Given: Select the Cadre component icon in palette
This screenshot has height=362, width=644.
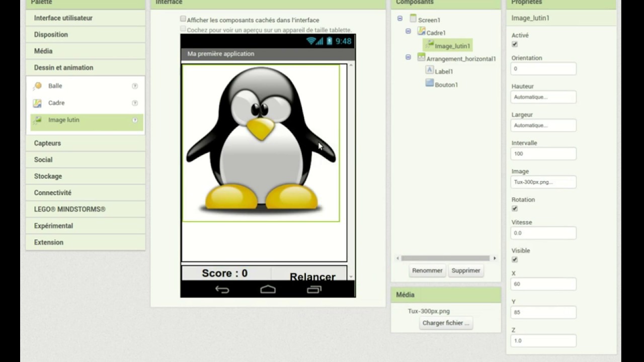Looking at the screenshot, I should point(37,103).
